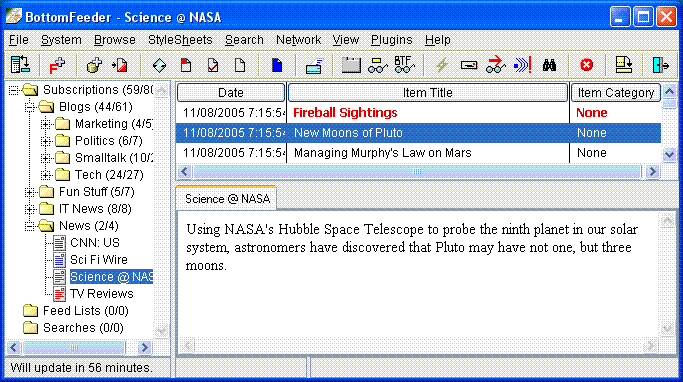Click the item list scroll down arrow

[x=669, y=155]
